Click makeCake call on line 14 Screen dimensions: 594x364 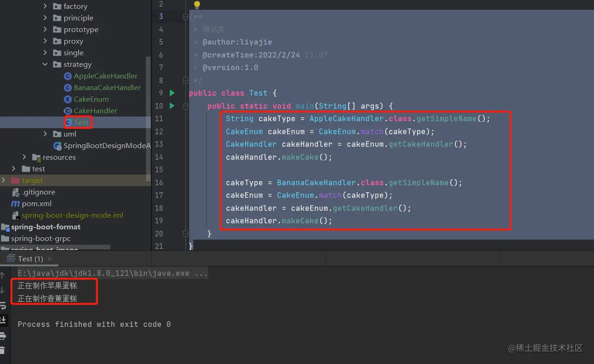300,157
